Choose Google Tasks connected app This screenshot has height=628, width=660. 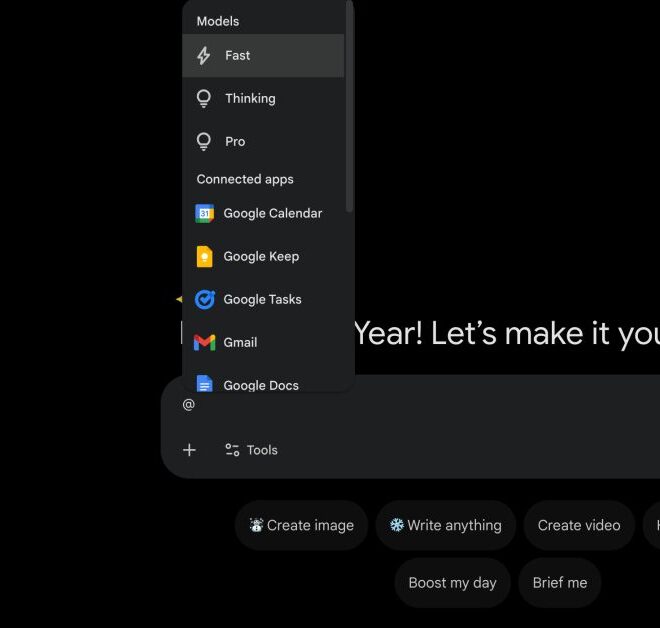coord(263,299)
